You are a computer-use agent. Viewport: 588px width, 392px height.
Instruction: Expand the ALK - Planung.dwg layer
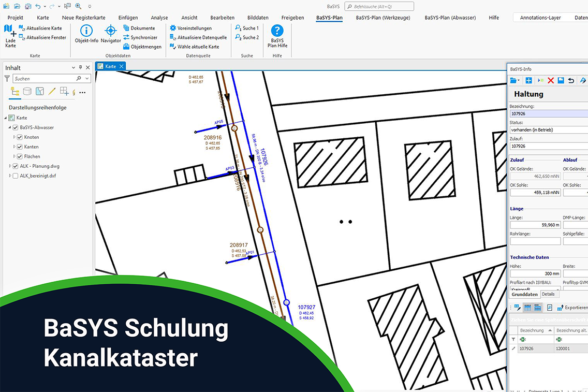pyautogui.click(x=10, y=166)
